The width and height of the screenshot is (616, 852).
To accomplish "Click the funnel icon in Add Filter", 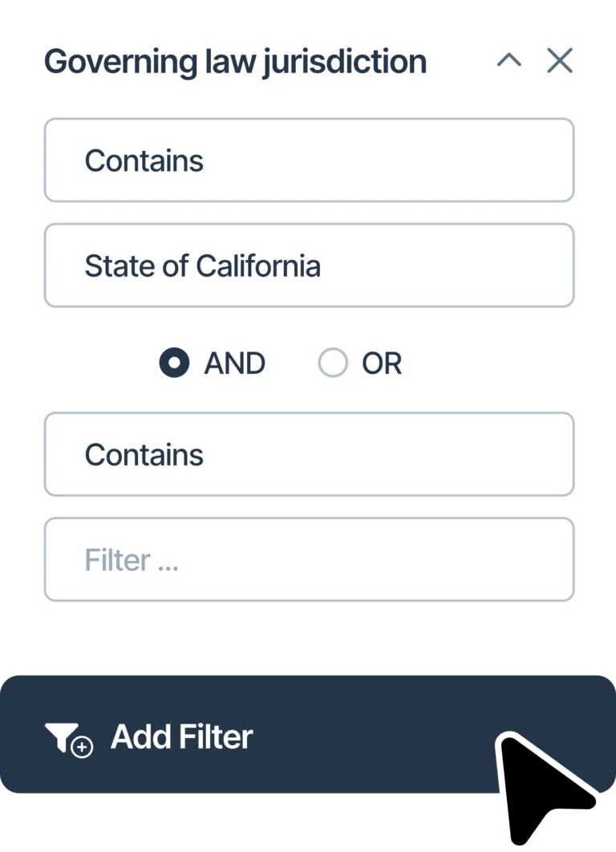I will (60, 735).
